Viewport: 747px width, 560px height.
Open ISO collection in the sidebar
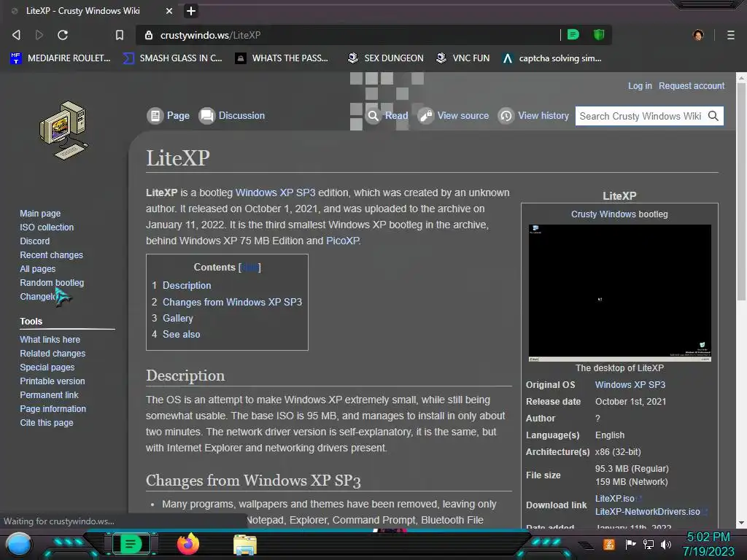(x=47, y=227)
